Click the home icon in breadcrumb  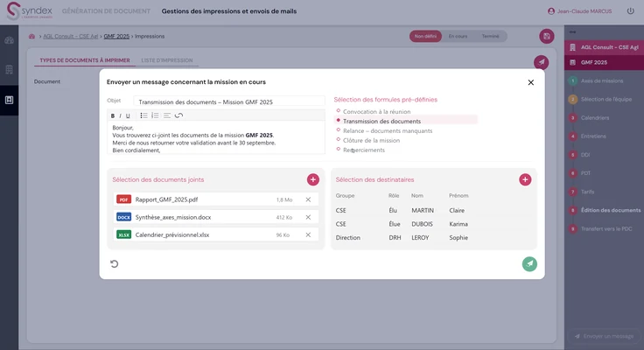31,37
